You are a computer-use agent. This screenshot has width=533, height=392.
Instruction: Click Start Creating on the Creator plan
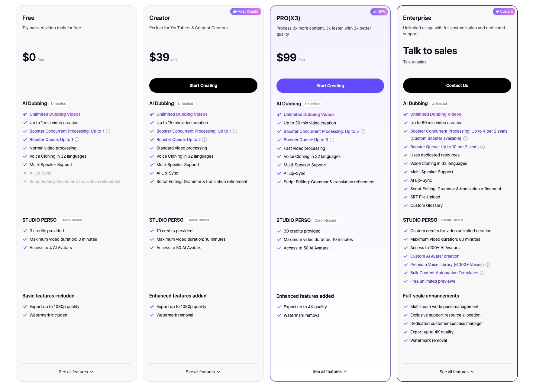click(x=203, y=85)
